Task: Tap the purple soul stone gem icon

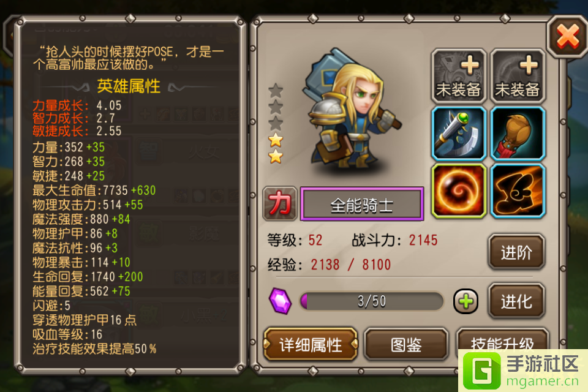Action: click(280, 301)
